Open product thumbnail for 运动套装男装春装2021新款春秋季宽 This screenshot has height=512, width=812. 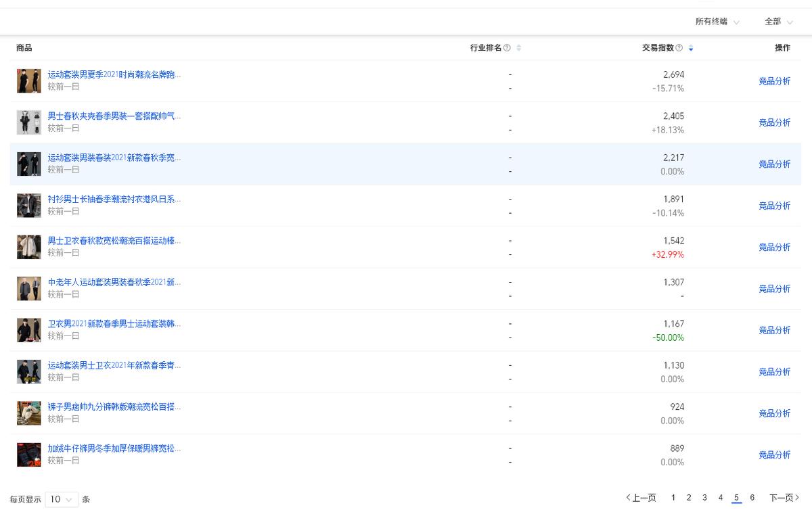29,164
